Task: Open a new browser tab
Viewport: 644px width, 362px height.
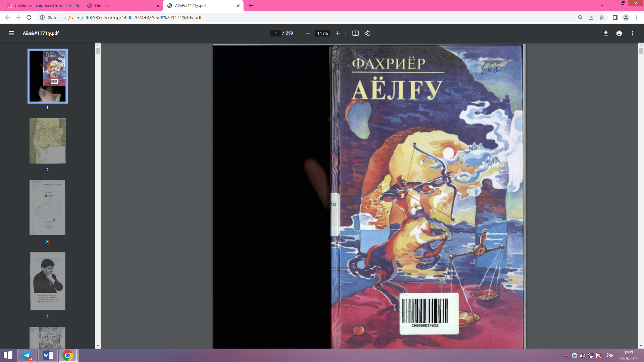Action: click(251, 6)
